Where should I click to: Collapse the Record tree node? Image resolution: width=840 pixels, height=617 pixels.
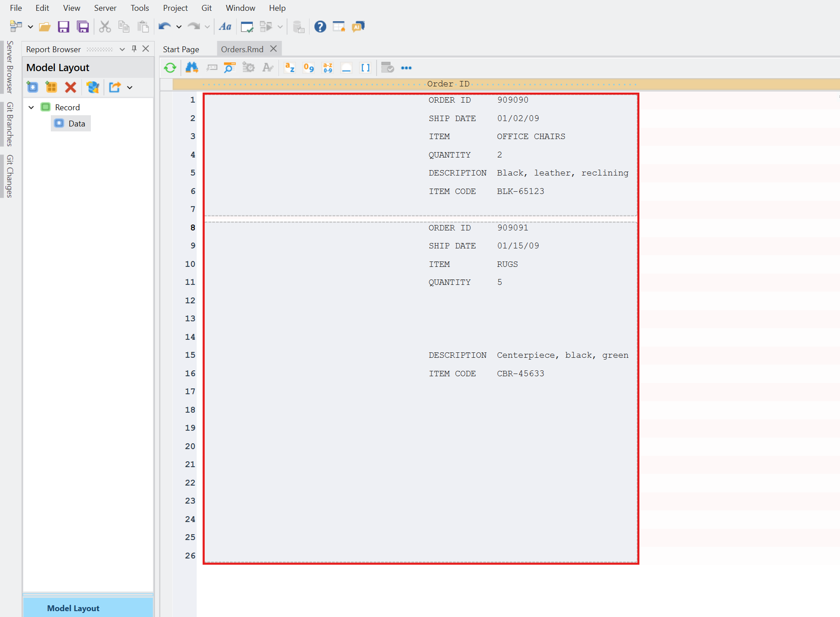pos(31,108)
